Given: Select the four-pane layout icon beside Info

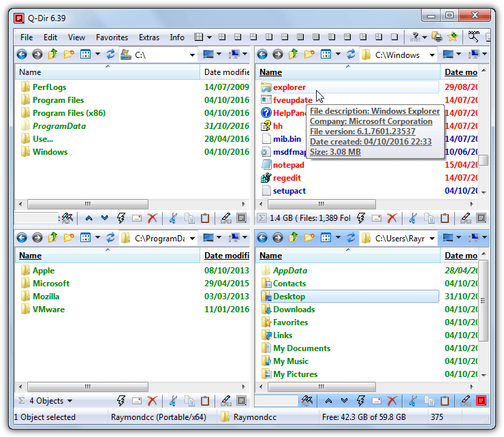Looking at the screenshot, I should pos(199,37).
